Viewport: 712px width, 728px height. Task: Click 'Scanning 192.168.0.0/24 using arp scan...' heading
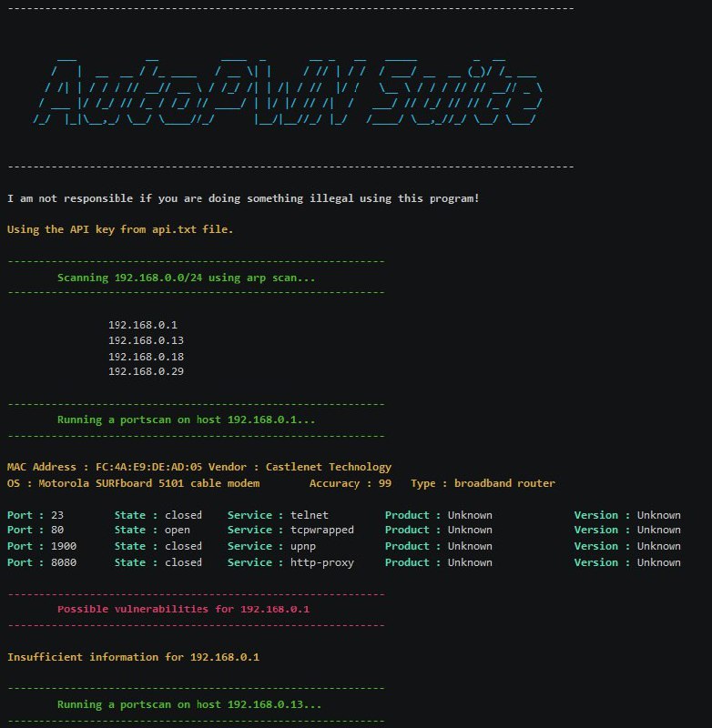pos(186,278)
